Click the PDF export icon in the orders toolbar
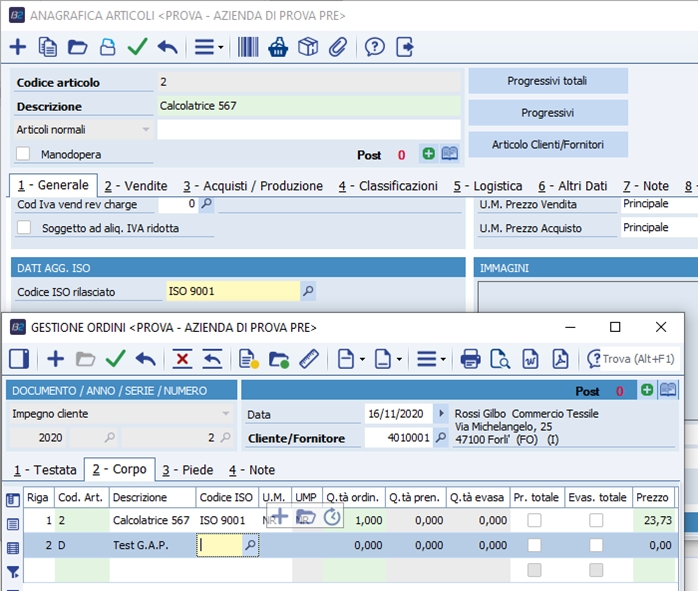 click(561, 358)
